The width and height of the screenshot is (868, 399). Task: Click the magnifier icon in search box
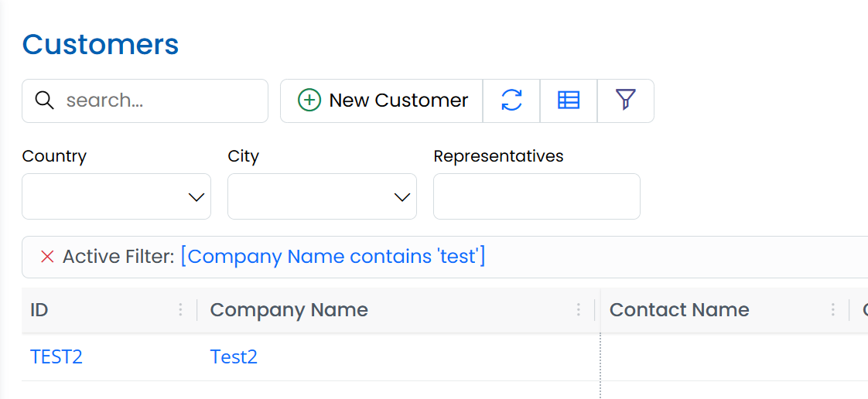pos(45,101)
